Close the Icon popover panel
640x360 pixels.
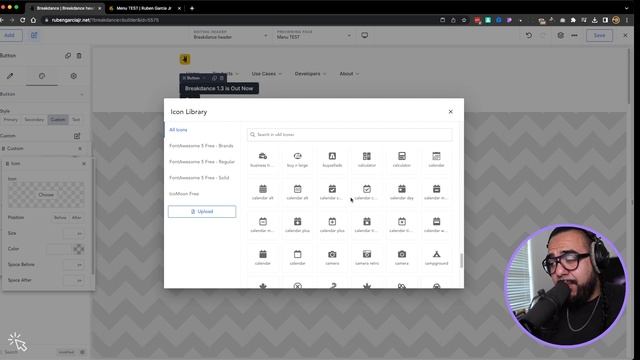84,164
